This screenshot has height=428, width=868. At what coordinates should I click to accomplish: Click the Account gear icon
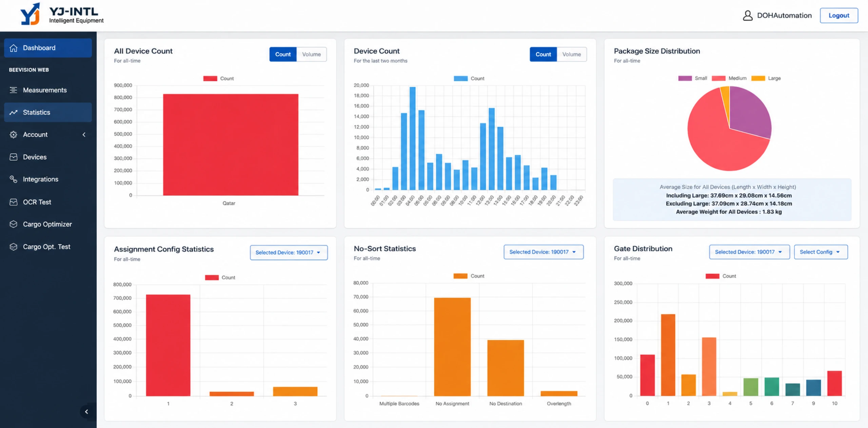click(14, 135)
